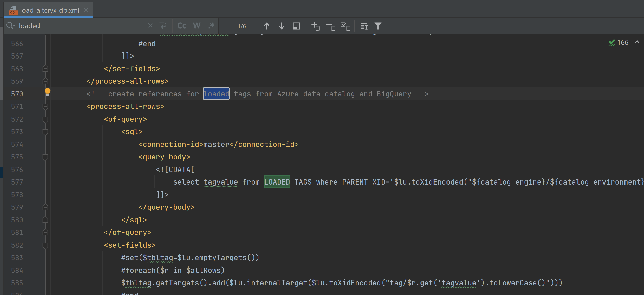
Task: Select the load-alteryx-db.xml tab
Action: click(x=50, y=10)
